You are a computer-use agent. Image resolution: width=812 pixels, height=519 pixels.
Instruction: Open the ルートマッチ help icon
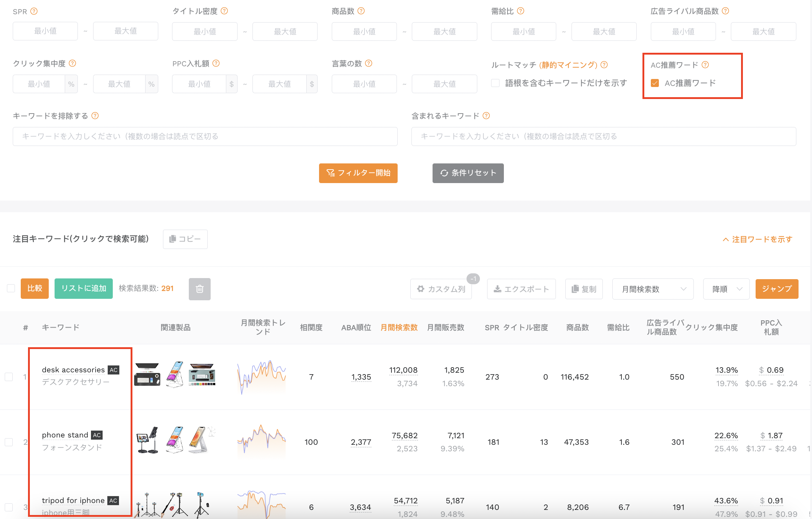[x=604, y=65]
